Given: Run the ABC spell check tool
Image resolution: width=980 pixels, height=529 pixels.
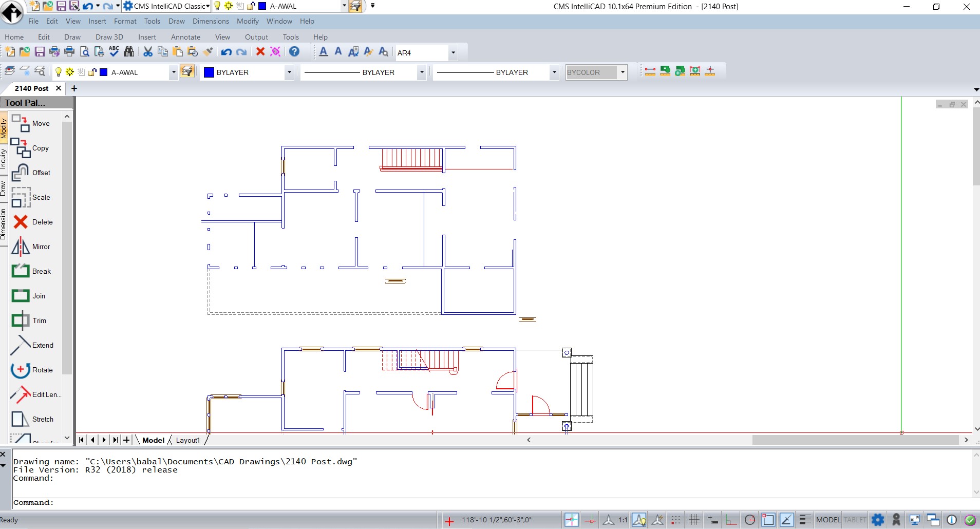Looking at the screenshot, I should [114, 52].
